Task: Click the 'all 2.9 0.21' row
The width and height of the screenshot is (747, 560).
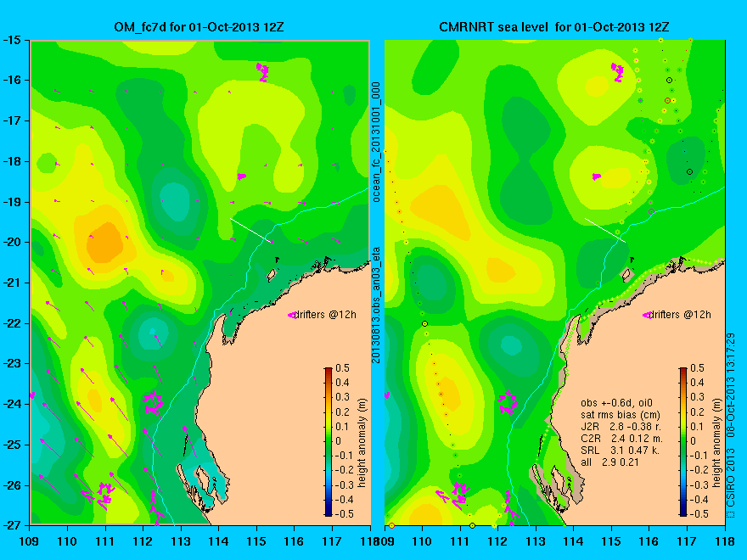Action: point(609,462)
